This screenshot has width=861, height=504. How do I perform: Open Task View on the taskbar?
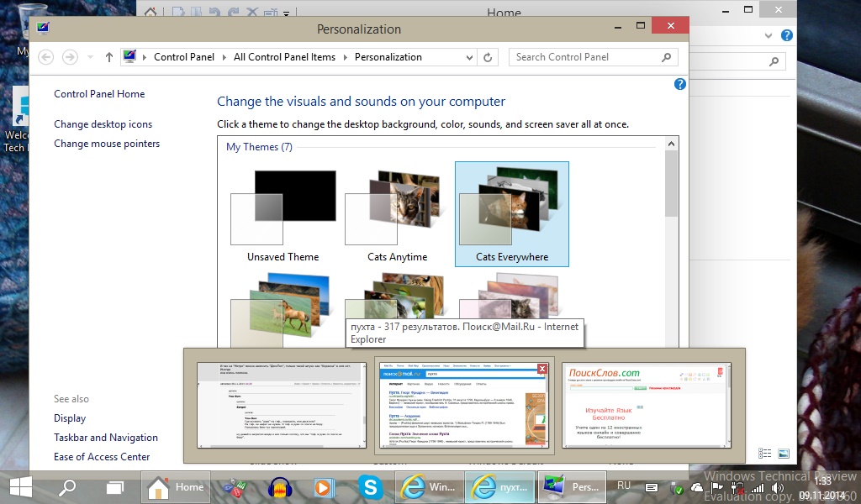pos(114,487)
